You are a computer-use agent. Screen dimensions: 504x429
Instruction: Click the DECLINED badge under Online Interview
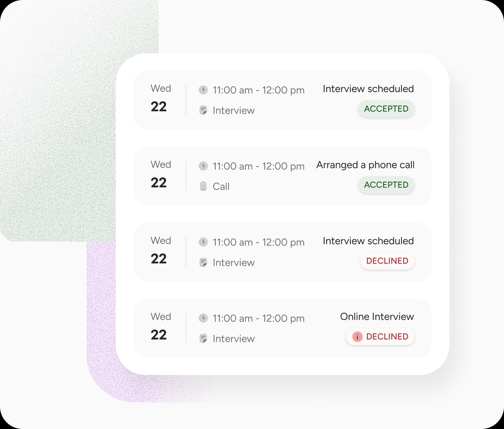pyautogui.click(x=380, y=337)
